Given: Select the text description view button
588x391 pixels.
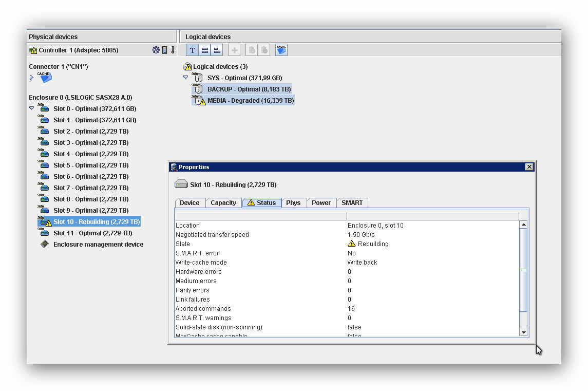Looking at the screenshot, I should pos(192,50).
